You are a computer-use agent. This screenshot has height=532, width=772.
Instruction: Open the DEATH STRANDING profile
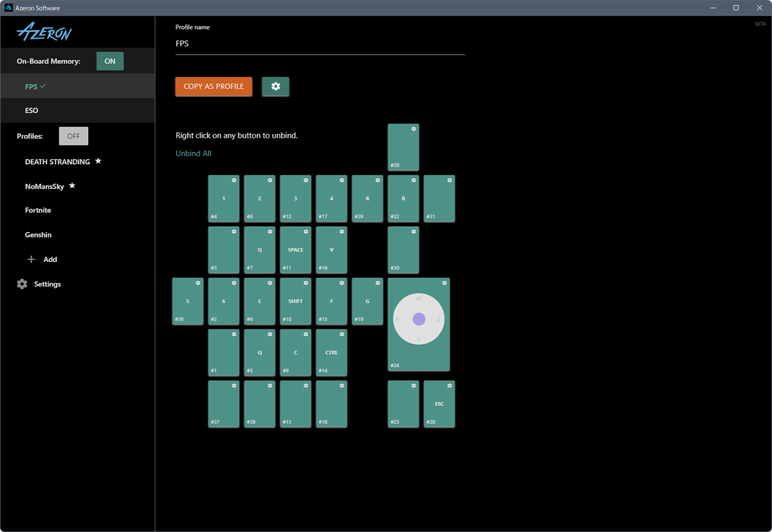pos(57,162)
